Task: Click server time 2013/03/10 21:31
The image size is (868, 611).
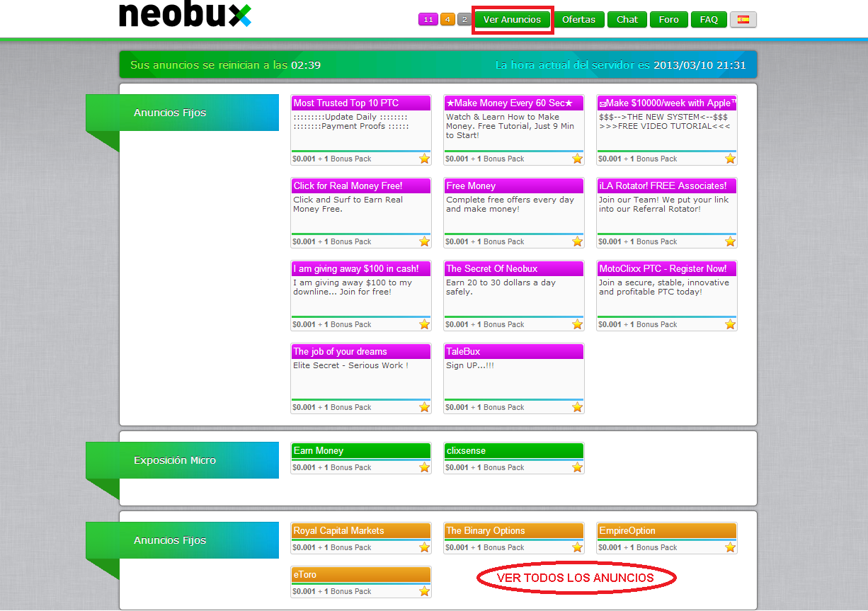Action: pyautogui.click(x=699, y=65)
